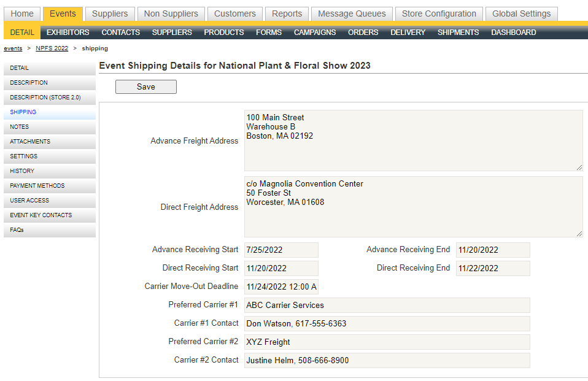The width and height of the screenshot is (588, 381).
Task: Open the DASHBOARD section
Action: (514, 32)
